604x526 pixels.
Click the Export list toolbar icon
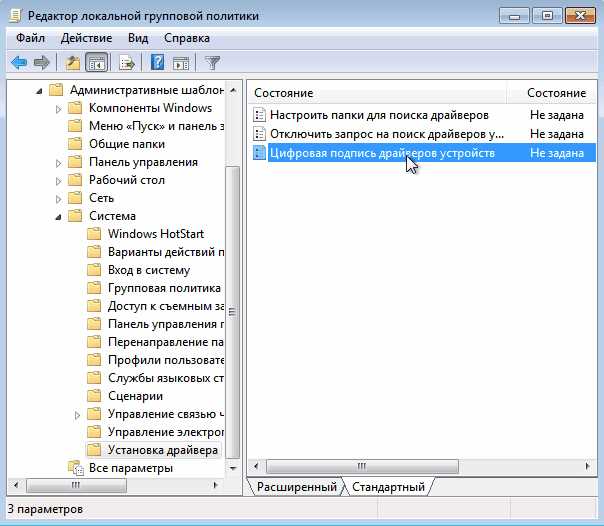pos(127,62)
